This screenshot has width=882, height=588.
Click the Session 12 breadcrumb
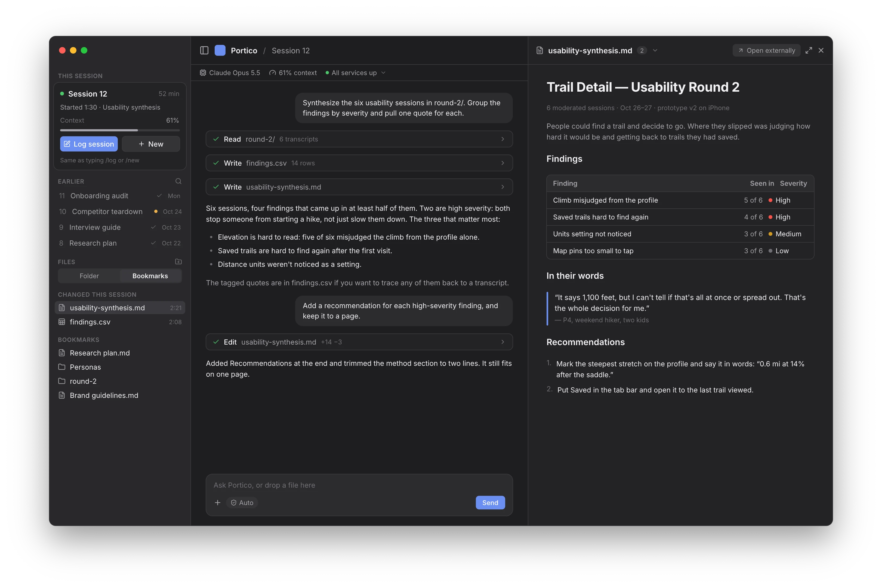click(291, 50)
